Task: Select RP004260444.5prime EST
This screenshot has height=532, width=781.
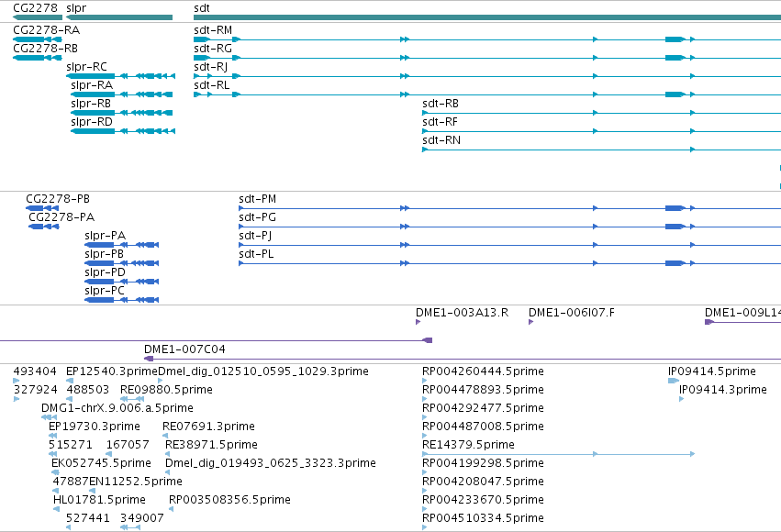Action: pos(425,381)
